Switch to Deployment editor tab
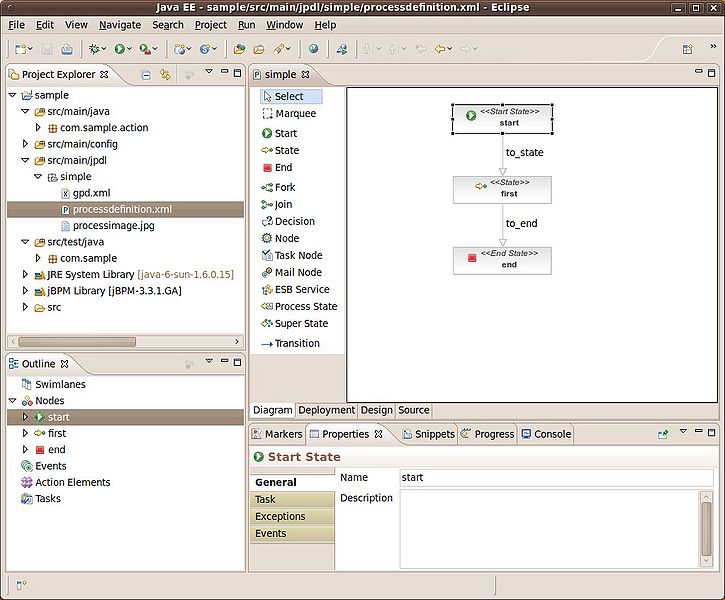This screenshot has height=600, width=725. coord(326,410)
